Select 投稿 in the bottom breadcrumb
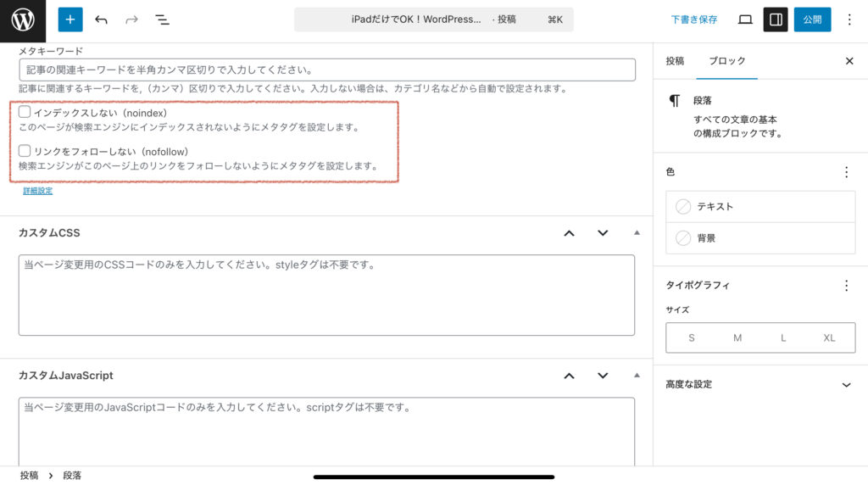This screenshot has height=485, width=868. [x=30, y=476]
